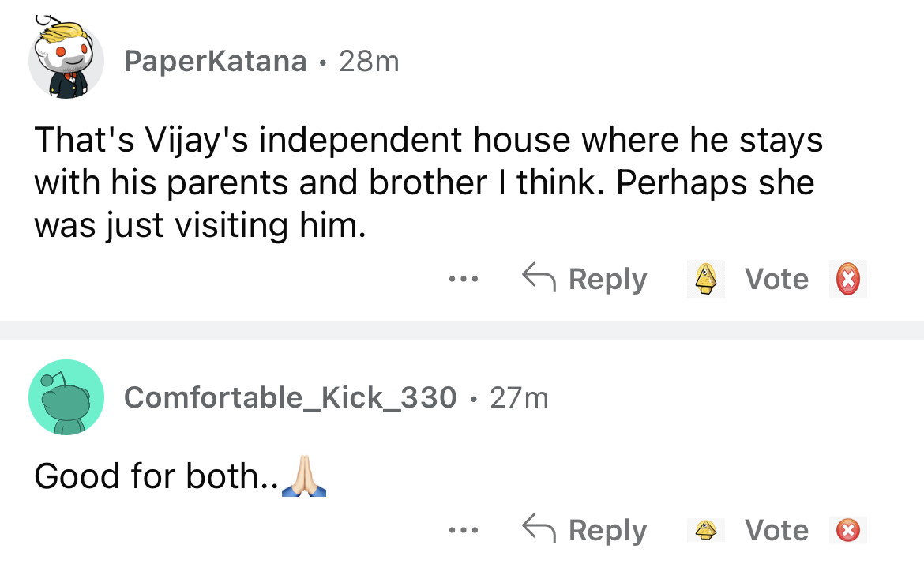Reply to PaperKatana's comment

pyautogui.click(x=585, y=279)
